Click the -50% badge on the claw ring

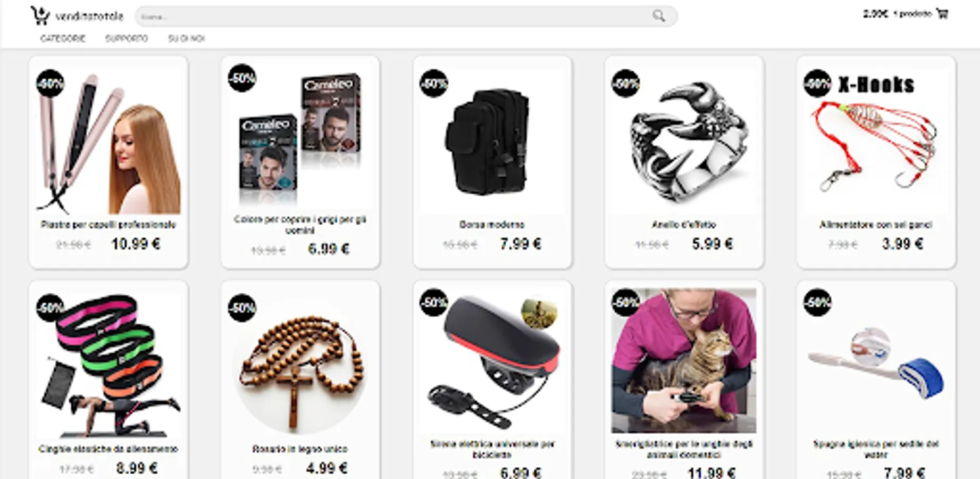(x=625, y=84)
